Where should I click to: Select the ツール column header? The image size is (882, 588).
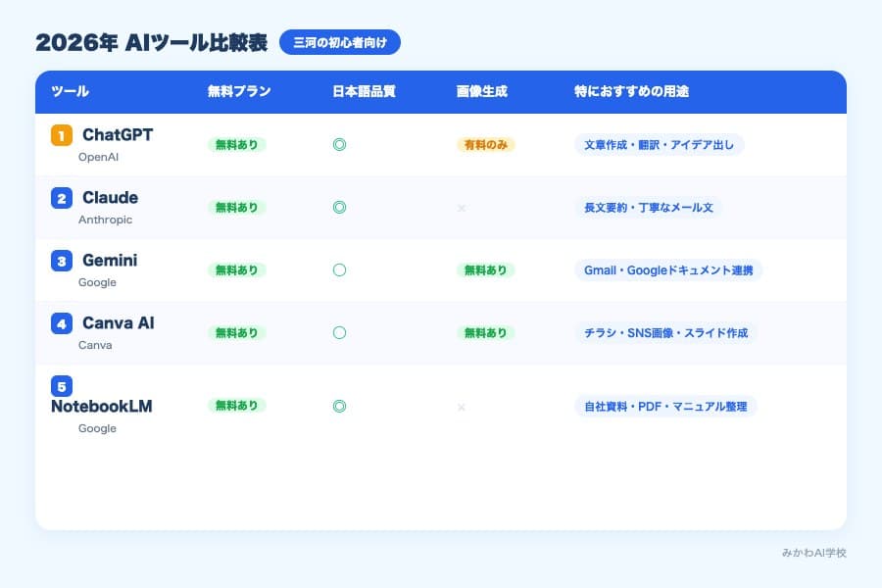click(69, 91)
